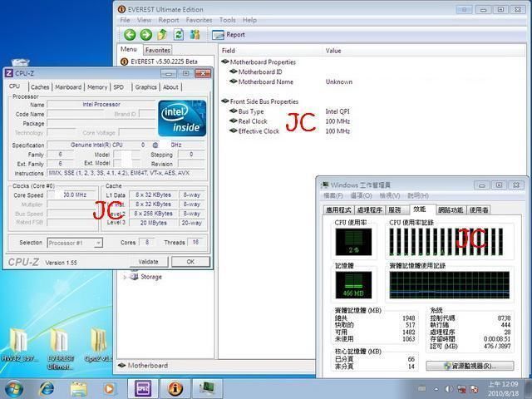
Task: Open the CPU-Z Mainboard tab
Action: [x=68, y=87]
